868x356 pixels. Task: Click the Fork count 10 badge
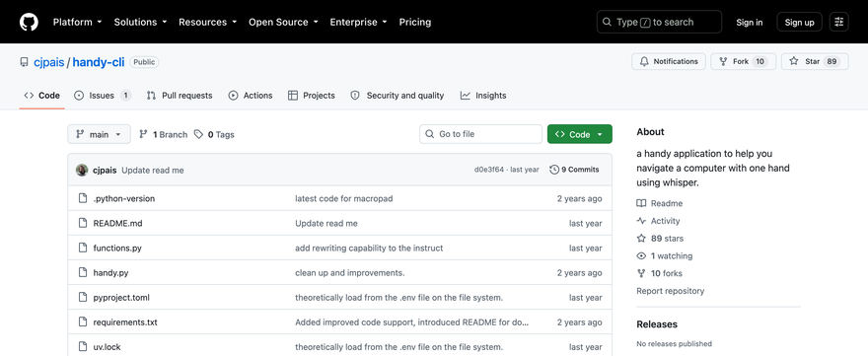point(759,61)
